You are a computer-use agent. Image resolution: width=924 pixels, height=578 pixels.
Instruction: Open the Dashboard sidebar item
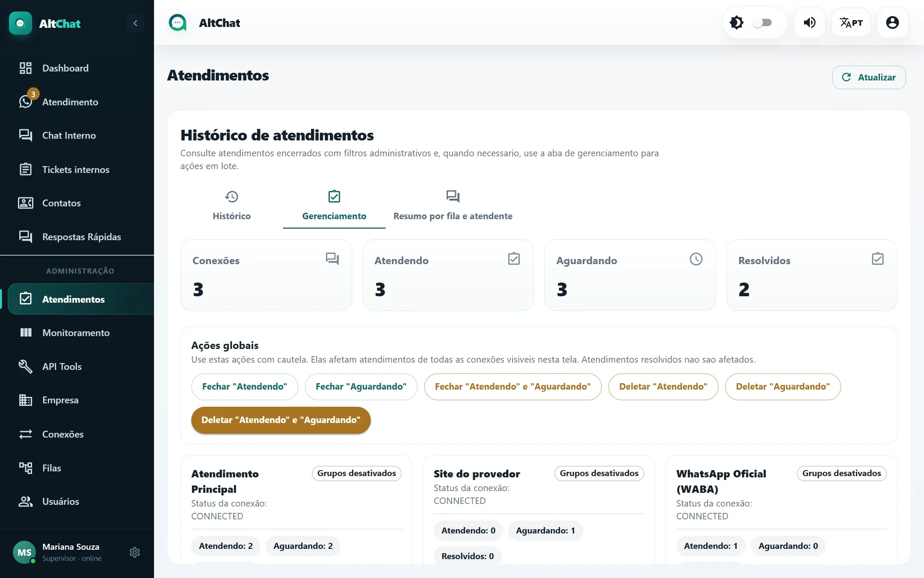click(x=77, y=68)
